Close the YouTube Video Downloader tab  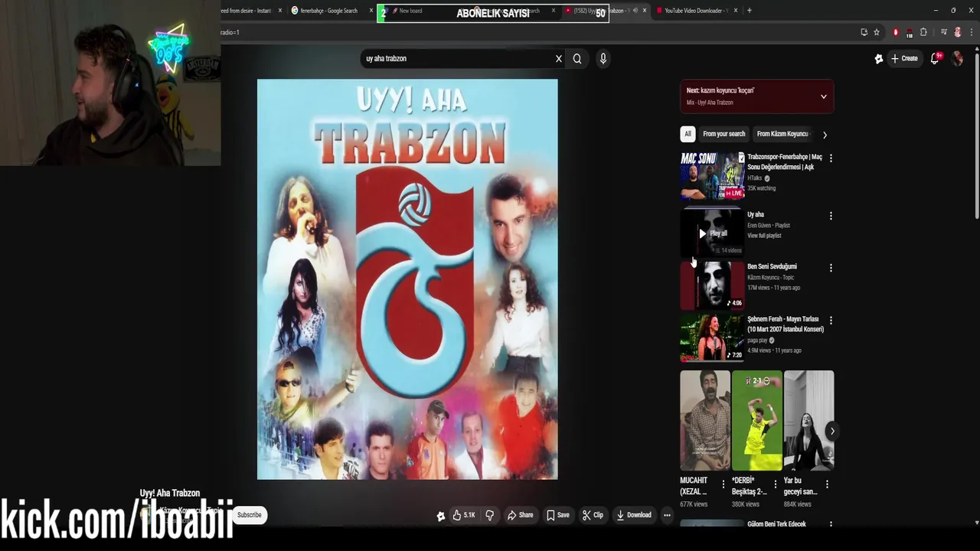tap(736, 11)
